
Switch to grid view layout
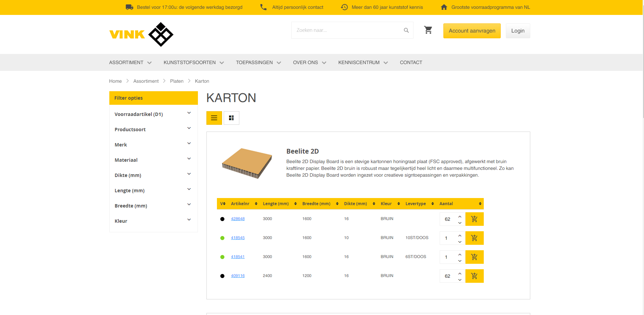pyautogui.click(x=231, y=118)
